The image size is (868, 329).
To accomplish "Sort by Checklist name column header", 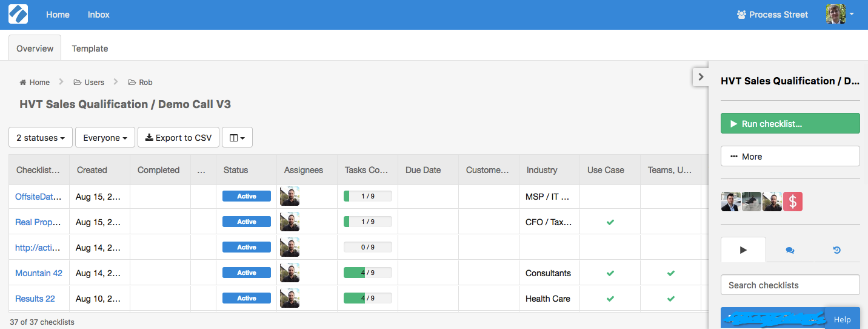I will click(x=39, y=170).
